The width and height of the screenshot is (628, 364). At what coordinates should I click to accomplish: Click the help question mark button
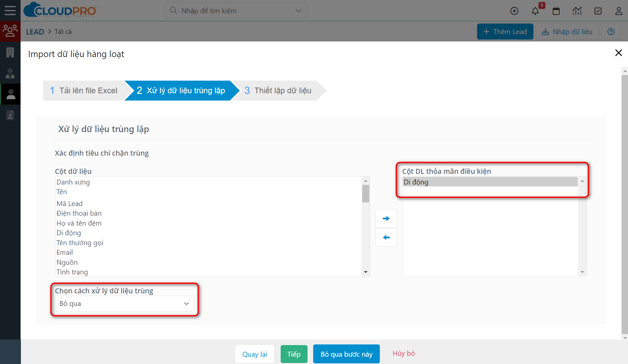(611, 32)
